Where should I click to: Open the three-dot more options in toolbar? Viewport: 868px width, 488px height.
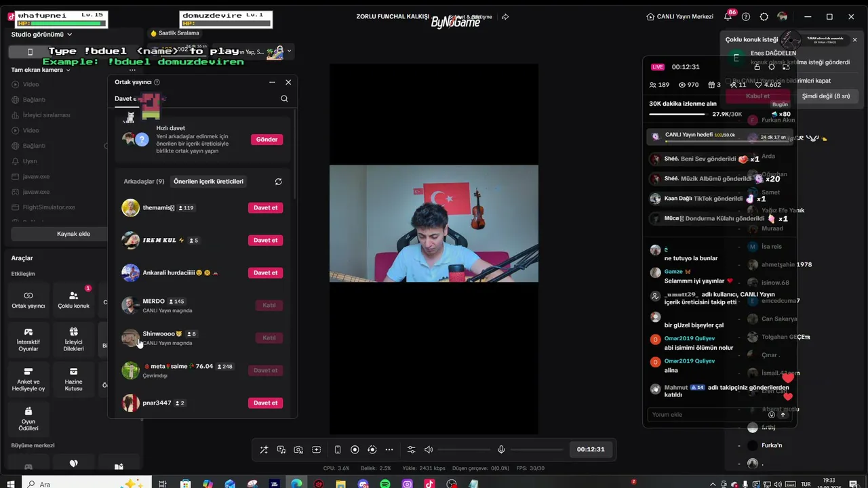pyautogui.click(x=389, y=449)
